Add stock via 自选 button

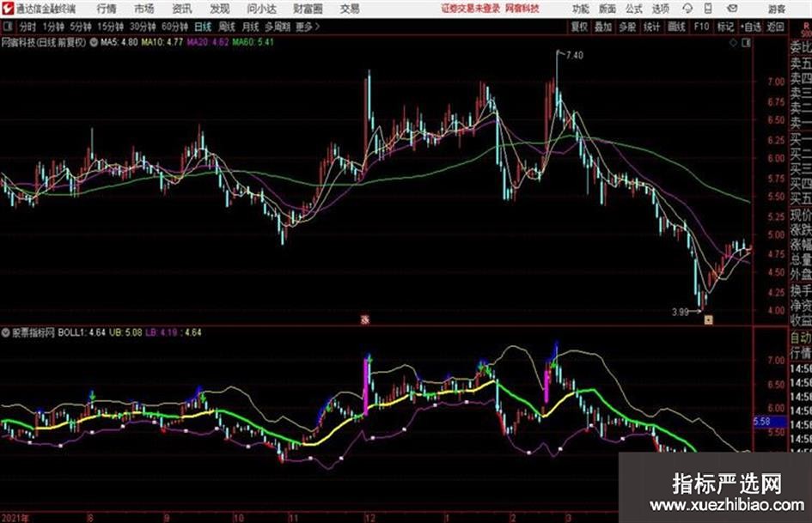click(x=751, y=27)
